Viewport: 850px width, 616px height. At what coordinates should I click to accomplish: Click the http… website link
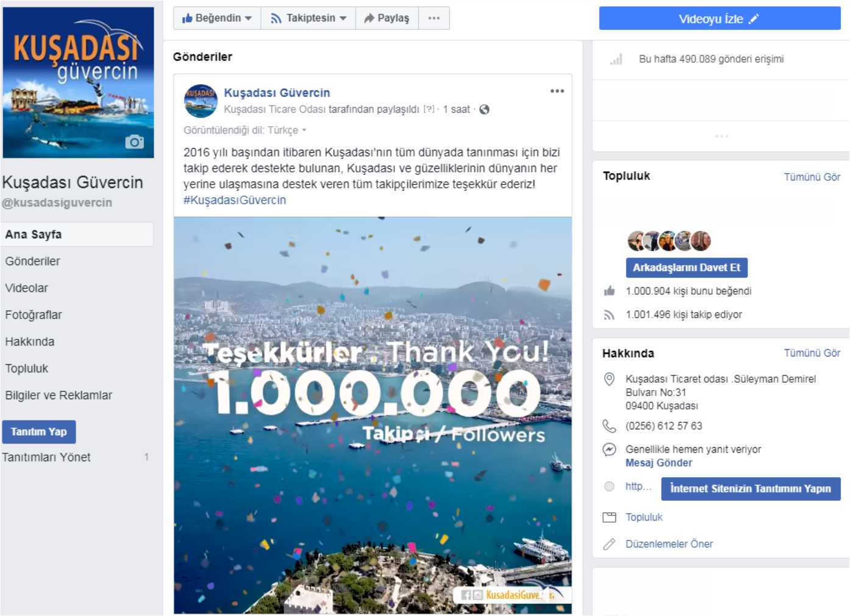[x=638, y=486]
